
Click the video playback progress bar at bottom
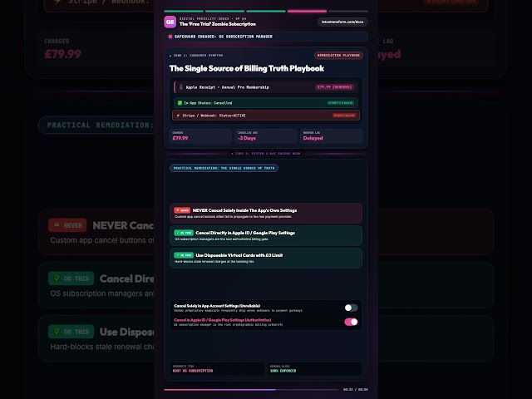(251, 390)
